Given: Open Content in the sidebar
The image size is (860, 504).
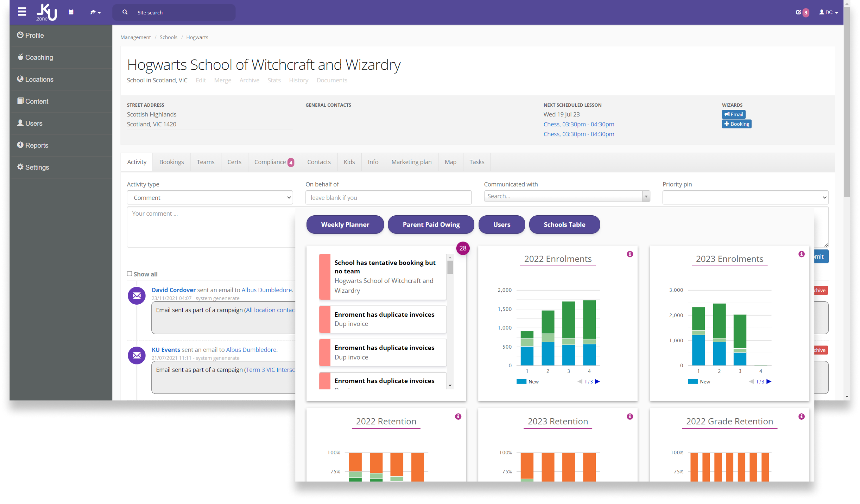Looking at the screenshot, I should tap(61, 101).
